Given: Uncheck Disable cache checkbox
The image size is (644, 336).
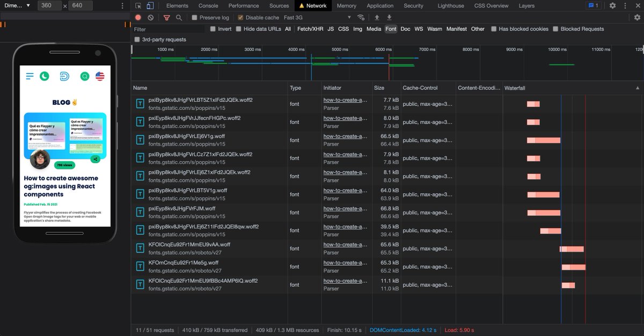Looking at the screenshot, I should tap(240, 18).
